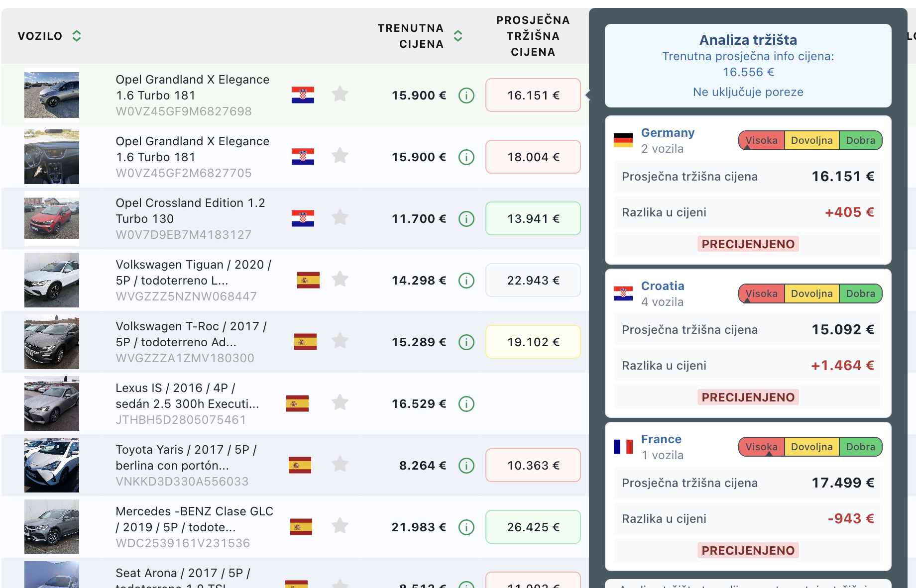
Task: Open Germany market analysis link
Action: 668,133
